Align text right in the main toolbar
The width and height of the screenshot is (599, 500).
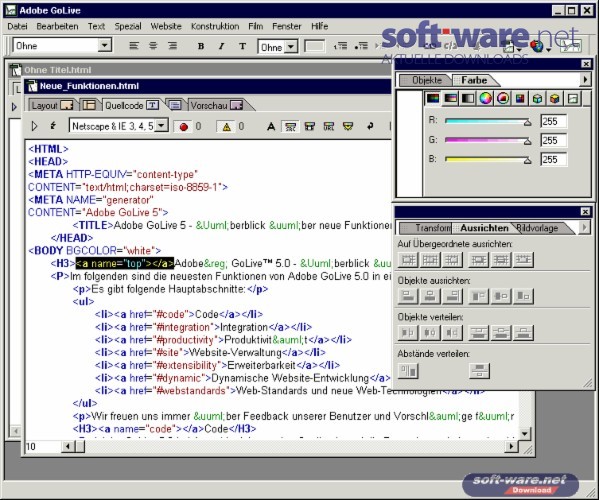(172, 46)
